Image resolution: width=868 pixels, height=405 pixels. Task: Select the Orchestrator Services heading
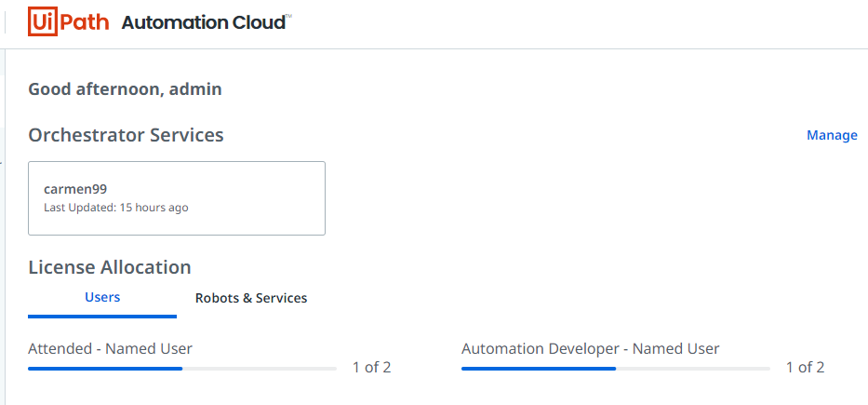[126, 135]
